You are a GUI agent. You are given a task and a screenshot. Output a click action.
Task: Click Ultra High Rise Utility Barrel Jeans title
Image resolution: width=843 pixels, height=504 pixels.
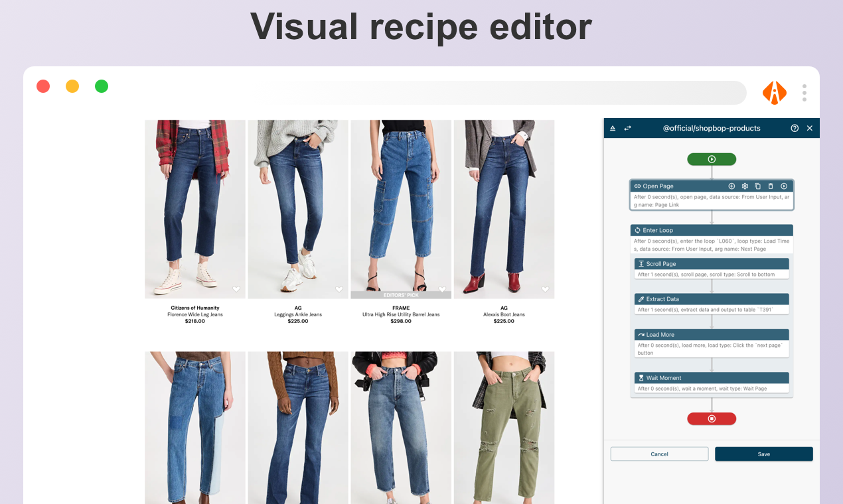tap(401, 314)
